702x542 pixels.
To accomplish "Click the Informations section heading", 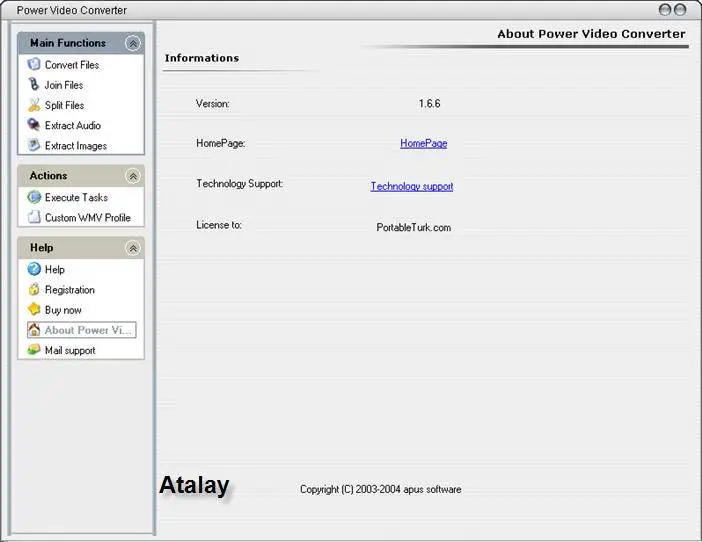I will (202, 58).
